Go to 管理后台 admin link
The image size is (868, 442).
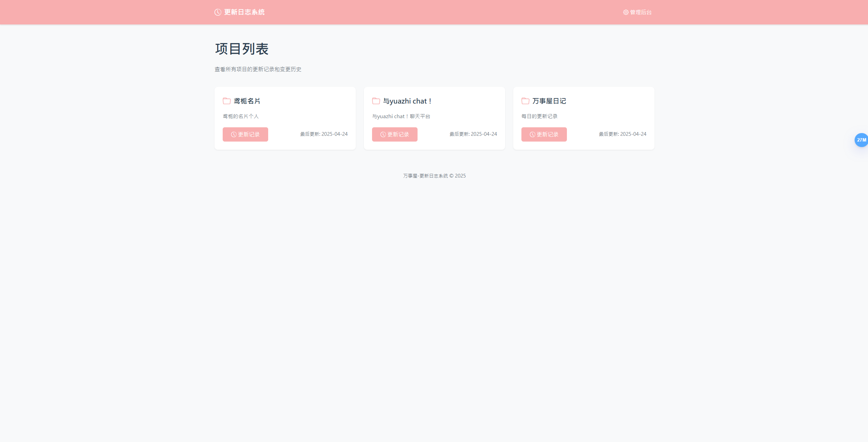coord(641,12)
